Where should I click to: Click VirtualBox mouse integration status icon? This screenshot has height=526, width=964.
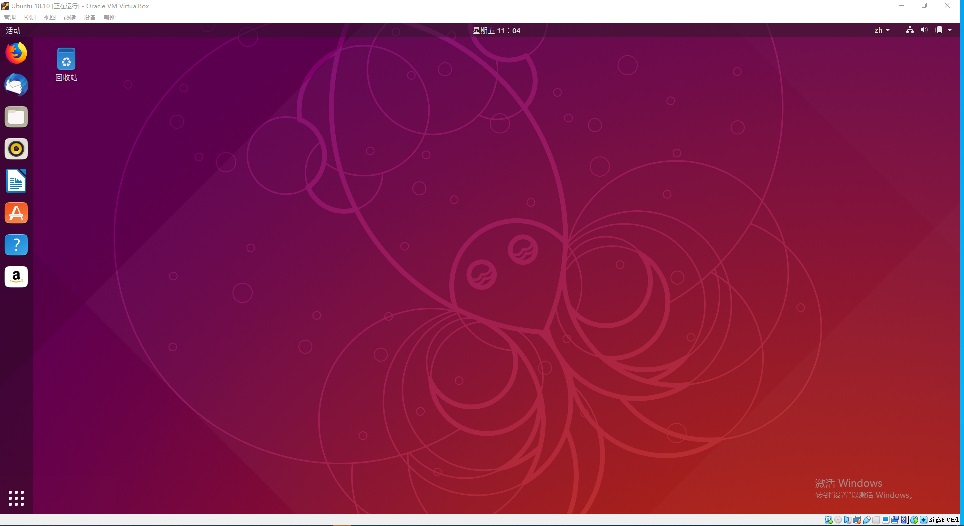pos(914,520)
